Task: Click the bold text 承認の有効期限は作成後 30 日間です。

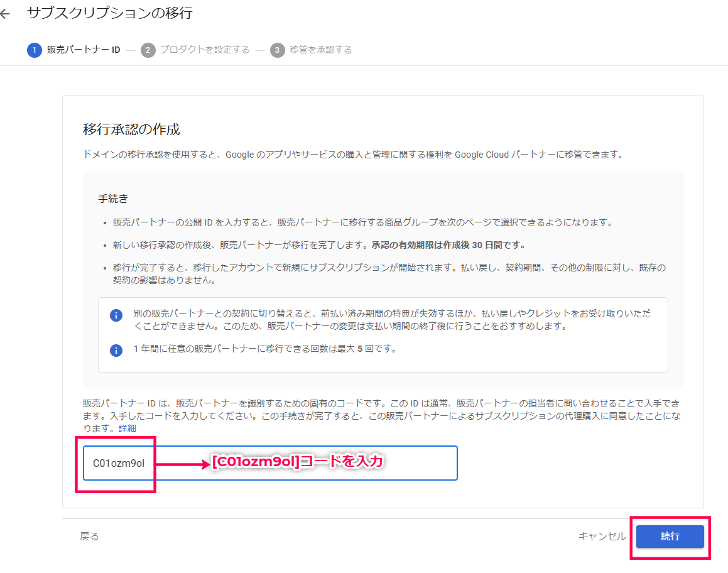Action: (x=448, y=244)
